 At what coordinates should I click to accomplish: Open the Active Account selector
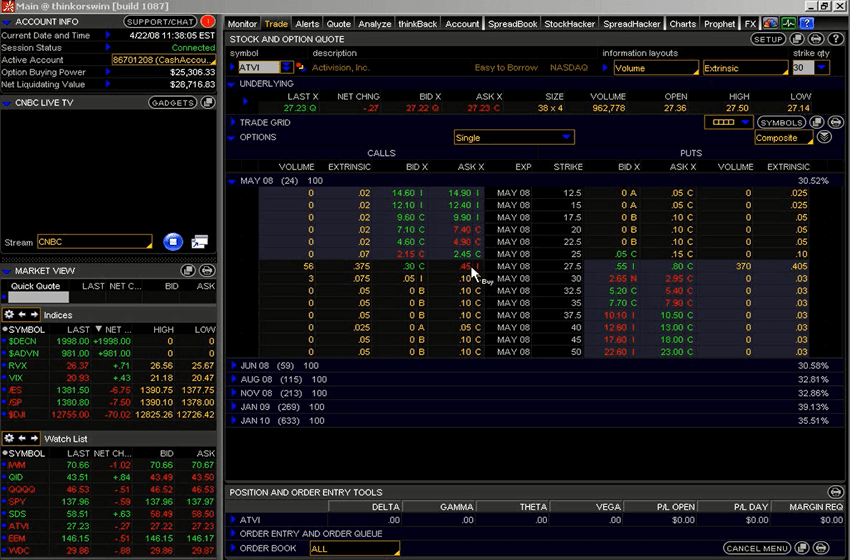point(164,60)
